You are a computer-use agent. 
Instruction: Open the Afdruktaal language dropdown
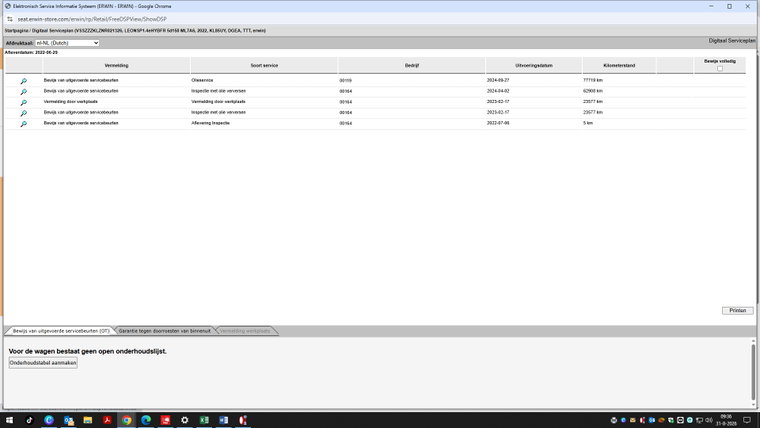tap(67, 43)
